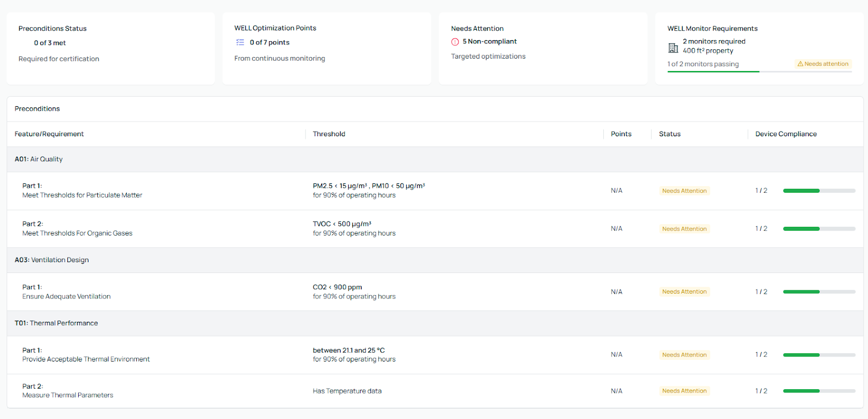The height and width of the screenshot is (419, 868).
Task: Select Measure Thermal Parameters requirement
Action: point(68,395)
